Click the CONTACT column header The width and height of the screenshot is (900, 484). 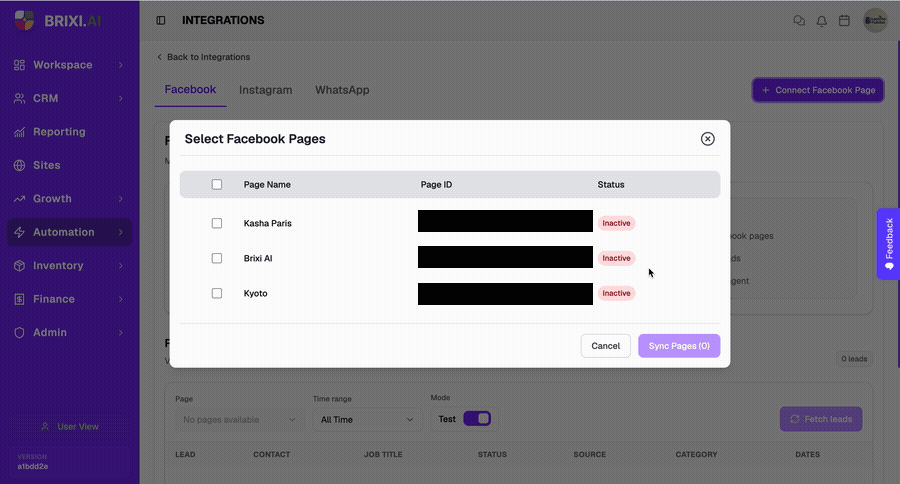click(271, 454)
